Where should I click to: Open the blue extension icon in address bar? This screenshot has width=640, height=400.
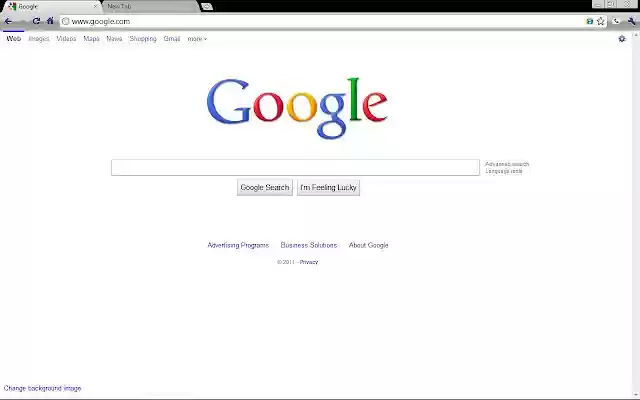pyautogui.click(x=589, y=21)
